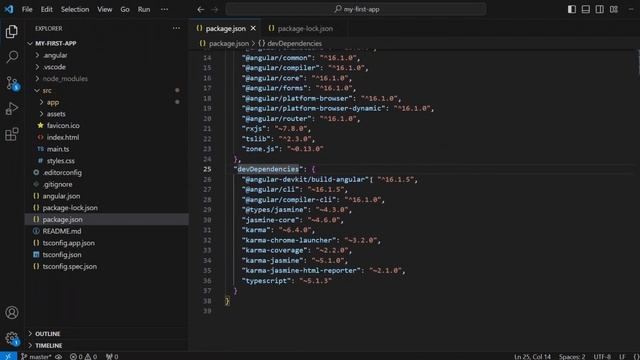The height and width of the screenshot is (360, 640).
Task: Click package.json breadcrumb item
Action: point(224,43)
